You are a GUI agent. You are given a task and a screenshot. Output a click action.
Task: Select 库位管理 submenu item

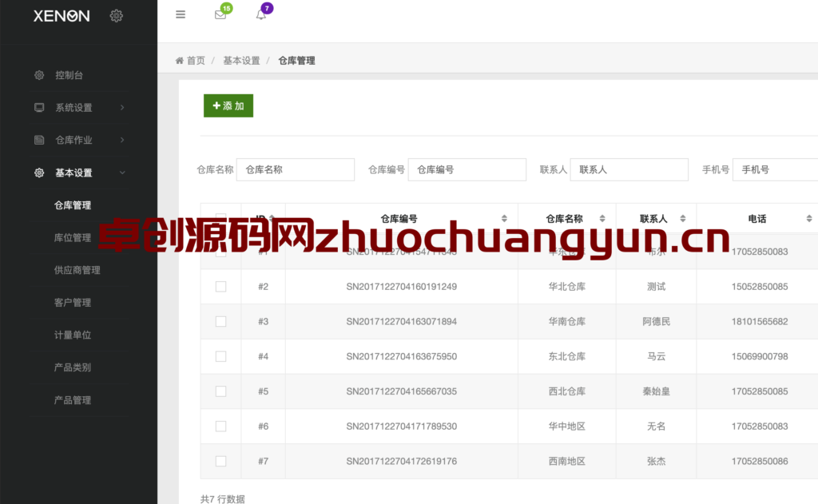(73, 237)
